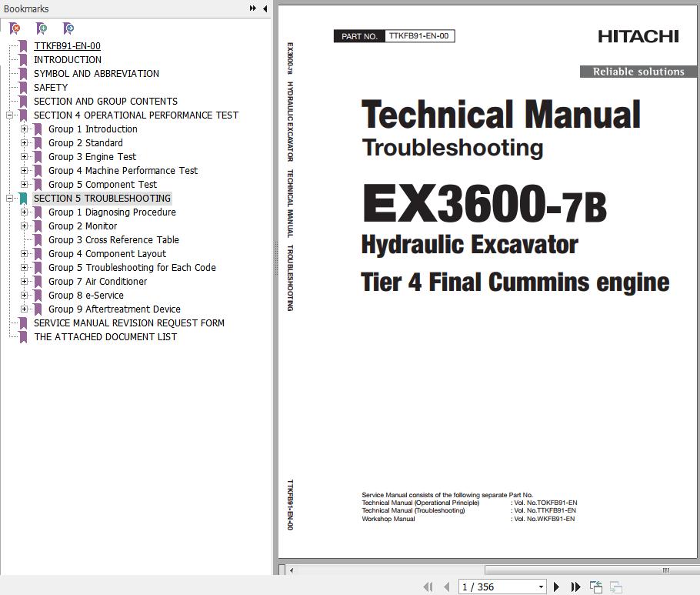Image resolution: width=700 pixels, height=595 pixels.
Task: Go to next page arrow
Action: click(x=556, y=587)
